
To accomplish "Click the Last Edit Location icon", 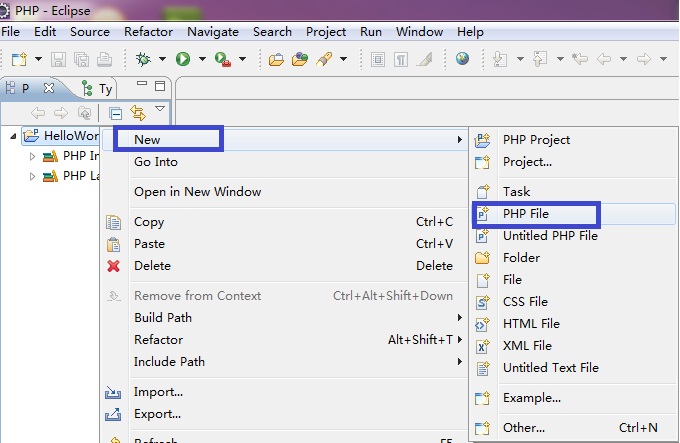I will click(580, 59).
